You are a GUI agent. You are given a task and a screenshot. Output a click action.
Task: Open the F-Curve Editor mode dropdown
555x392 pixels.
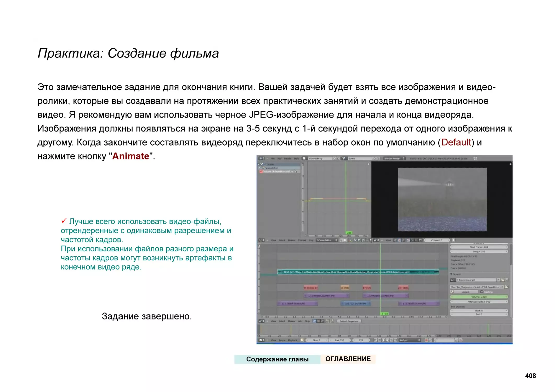pos(327,240)
